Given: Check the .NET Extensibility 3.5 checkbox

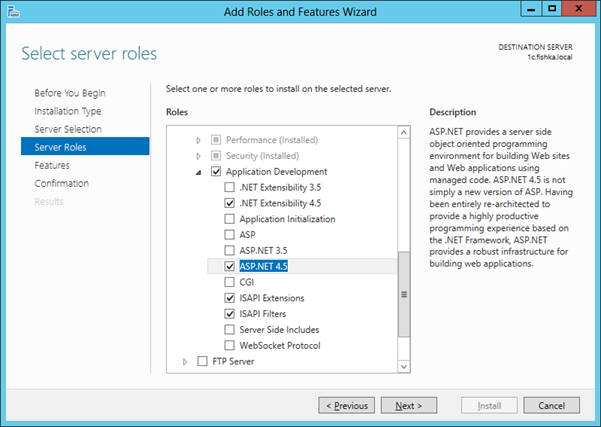Looking at the screenshot, I should pyautogui.click(x=229, y=187).
